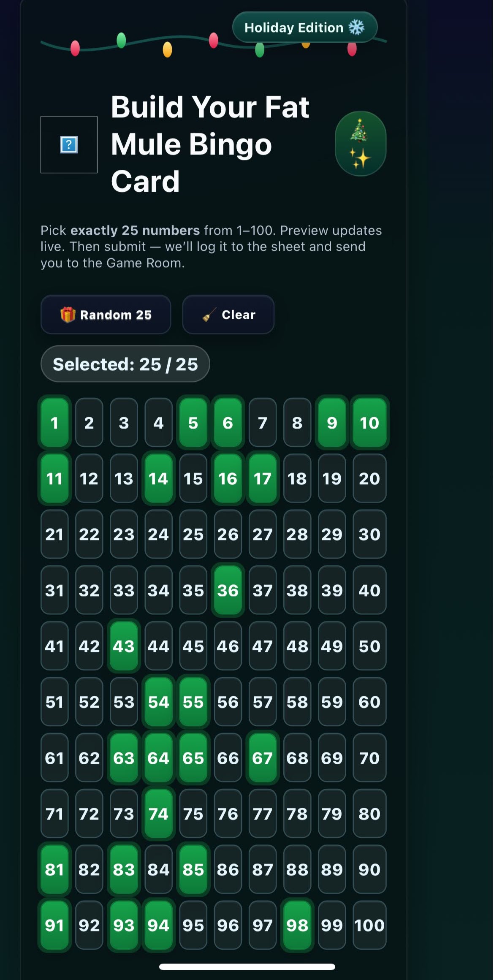Pick number 89 tile
This screenshot has width=494, height=980.
(331, 869)
